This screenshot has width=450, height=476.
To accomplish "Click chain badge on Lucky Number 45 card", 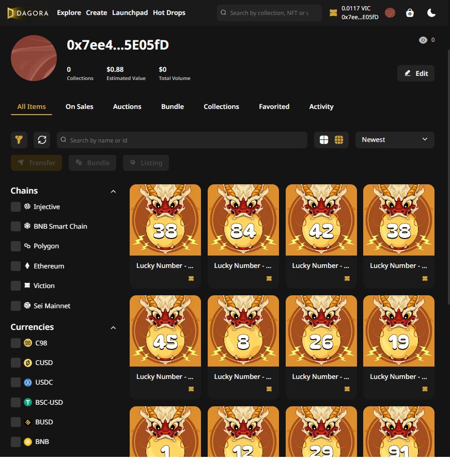I will tap(191, 389).
